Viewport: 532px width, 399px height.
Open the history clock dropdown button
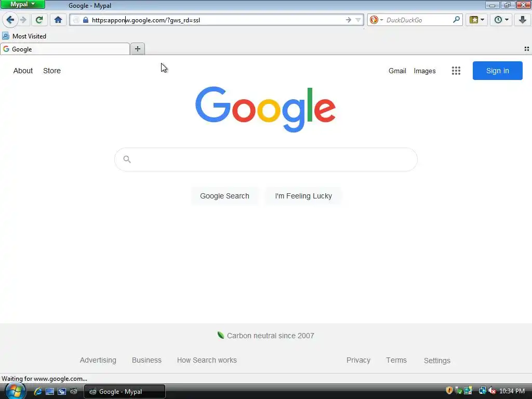(501, 20)
